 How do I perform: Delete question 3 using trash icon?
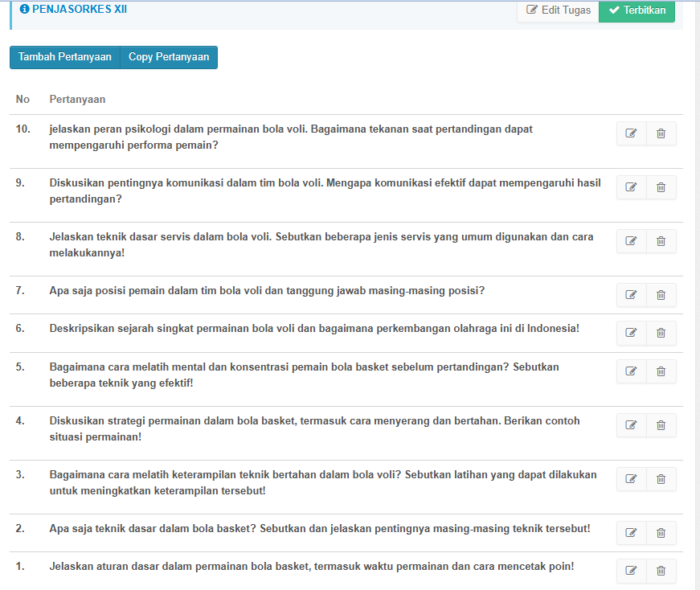(661, 479)
